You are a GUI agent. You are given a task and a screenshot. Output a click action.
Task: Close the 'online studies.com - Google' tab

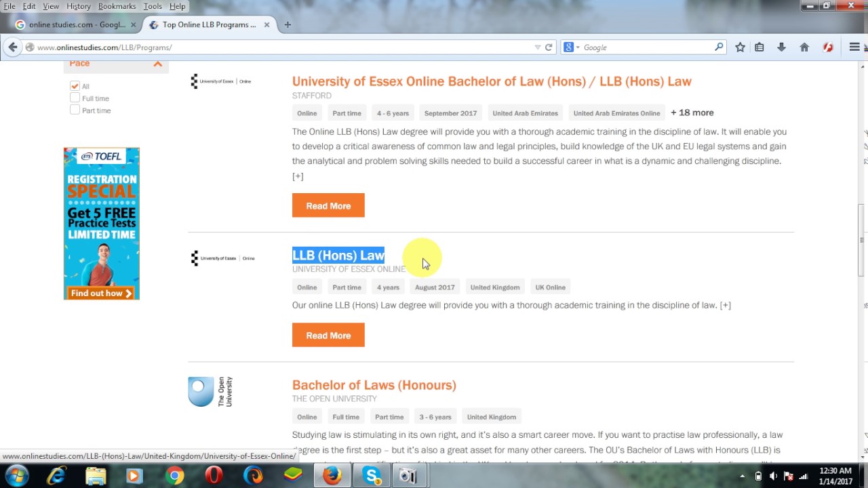[x=133, y=24]
